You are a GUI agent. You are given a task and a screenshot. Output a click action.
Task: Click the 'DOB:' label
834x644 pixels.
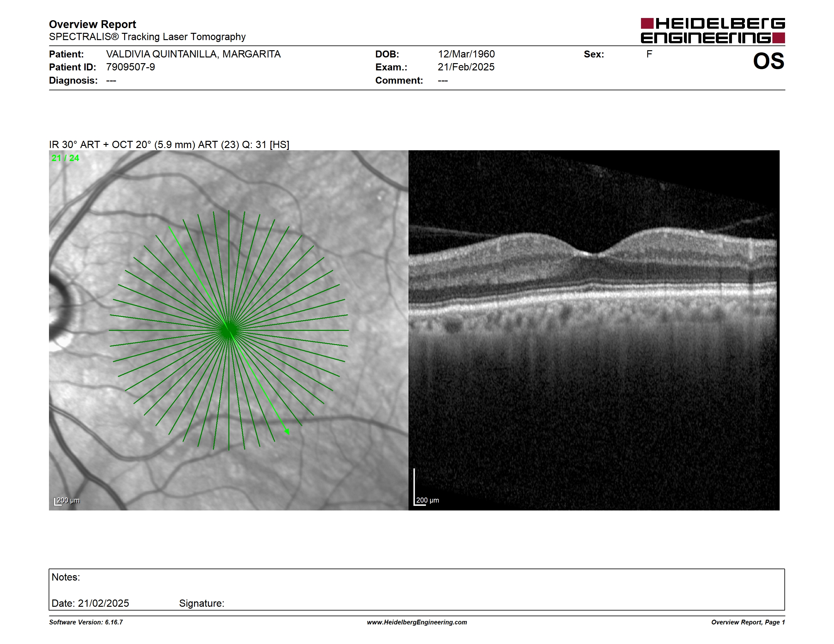click(387, 54)
